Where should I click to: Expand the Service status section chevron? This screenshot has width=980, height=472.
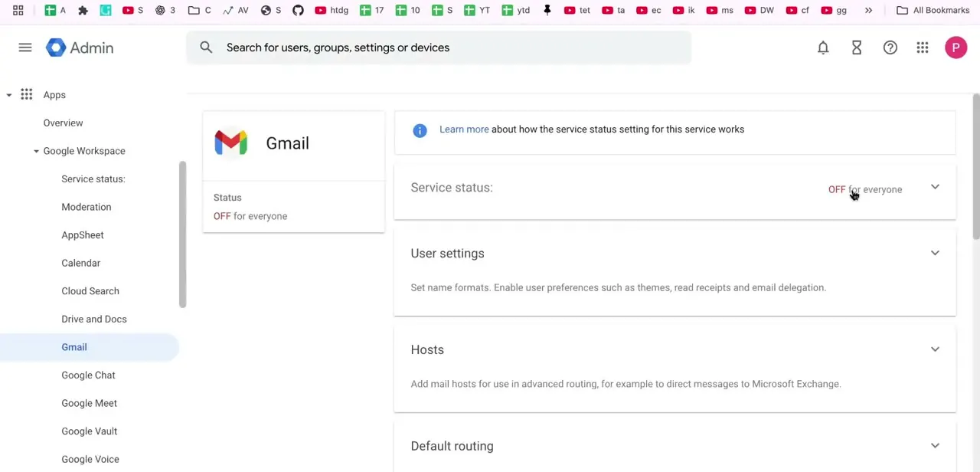(935, 187)
